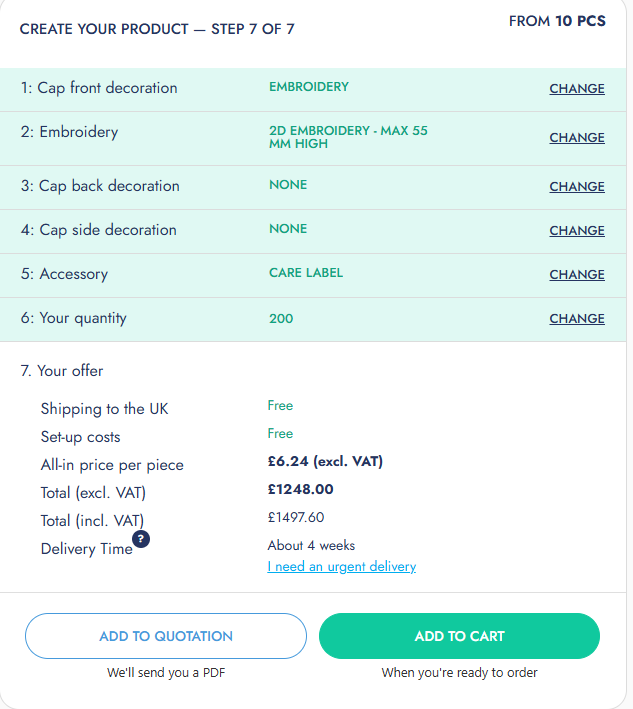Select the '5: Accessory' step label
This screenshot has width=633, height=709.
click(x=64, y=274)
